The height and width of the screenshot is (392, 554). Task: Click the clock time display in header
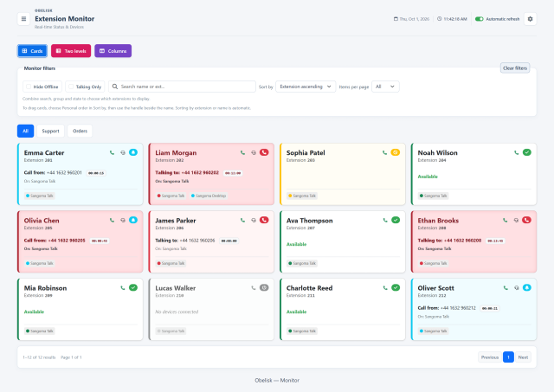point(452,19)
